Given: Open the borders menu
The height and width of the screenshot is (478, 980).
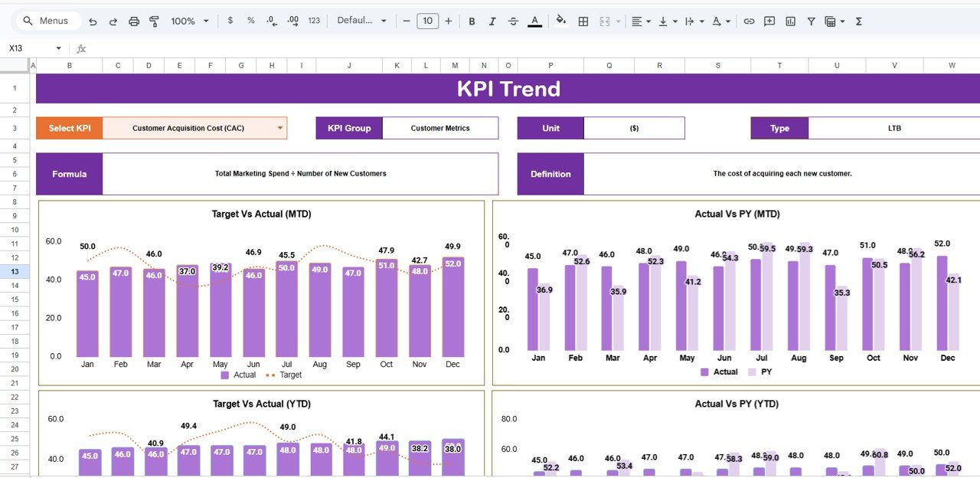Looking at the screenshot, I should click(583, 21).
